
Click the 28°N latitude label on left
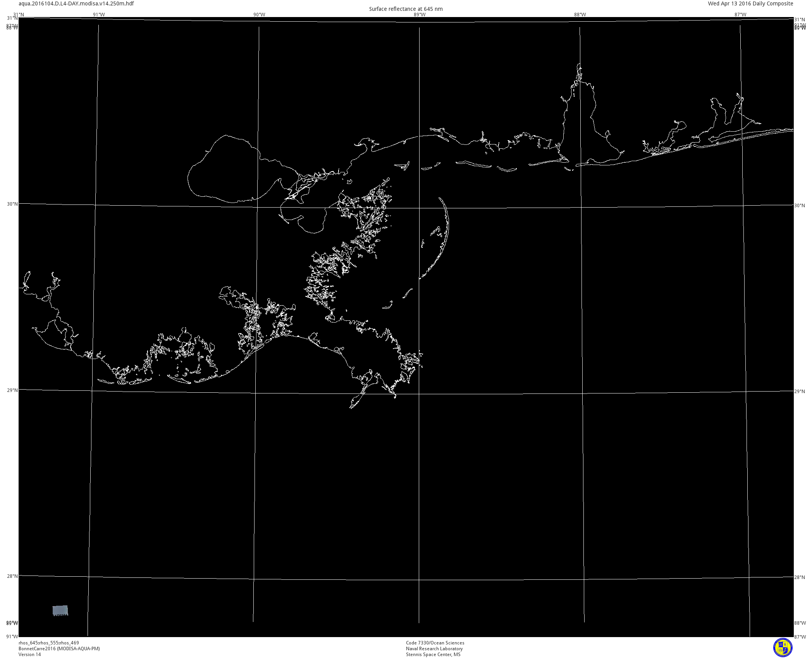point(12,576)
